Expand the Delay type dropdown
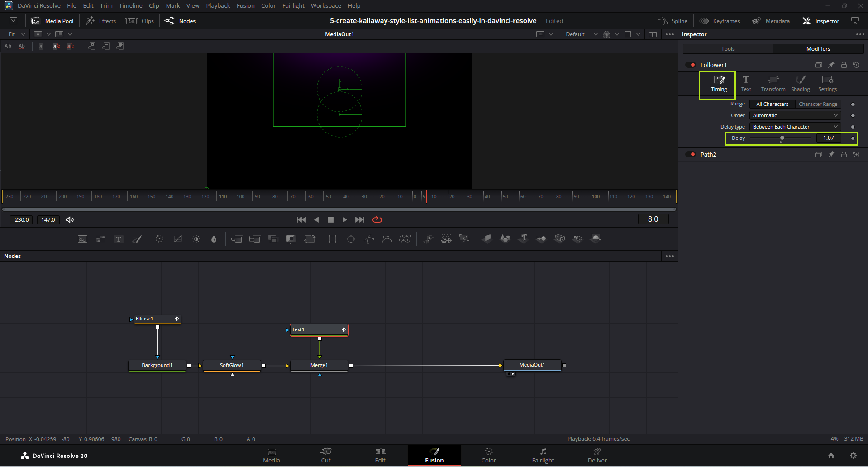Image resolution: width=868 pixels, height=467 pixels. click(x=795, y=127)
